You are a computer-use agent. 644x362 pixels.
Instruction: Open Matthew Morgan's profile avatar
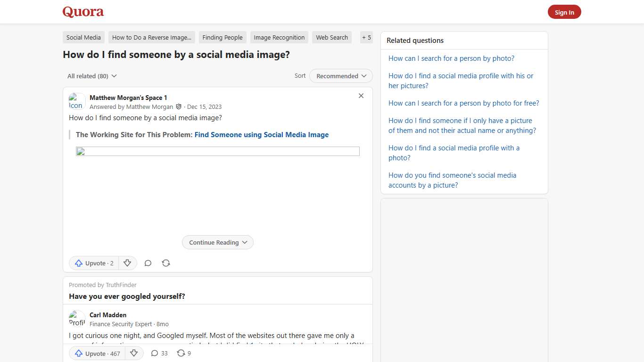point(76,101)
